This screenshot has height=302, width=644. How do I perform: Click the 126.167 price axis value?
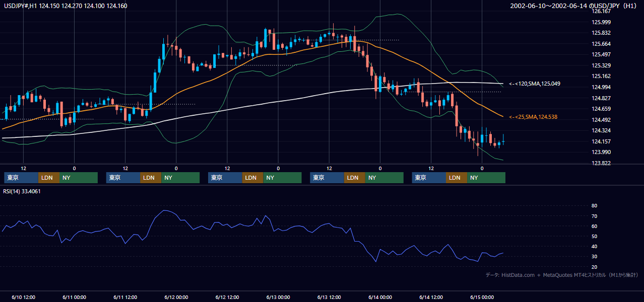point(601,12)
